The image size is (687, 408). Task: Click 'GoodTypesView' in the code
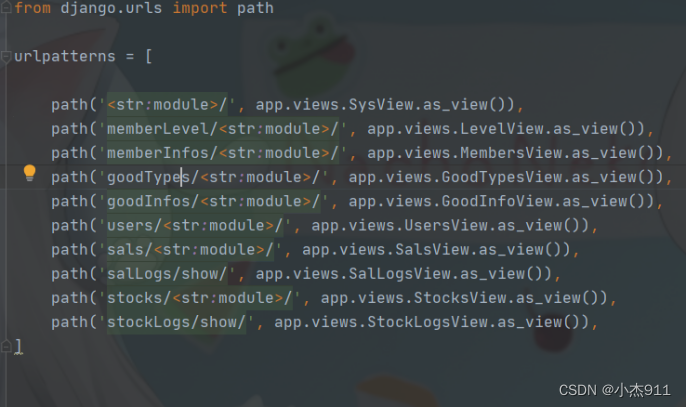502,177
